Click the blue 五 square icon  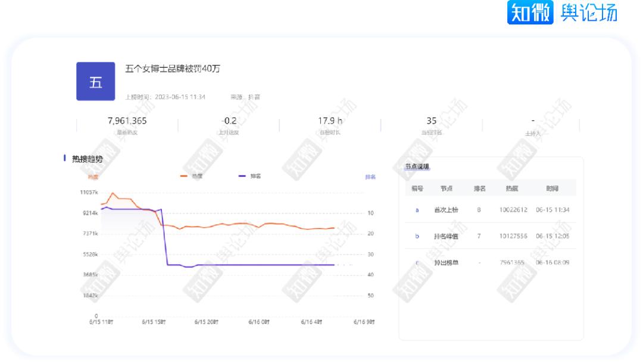(x=96, y=81)
